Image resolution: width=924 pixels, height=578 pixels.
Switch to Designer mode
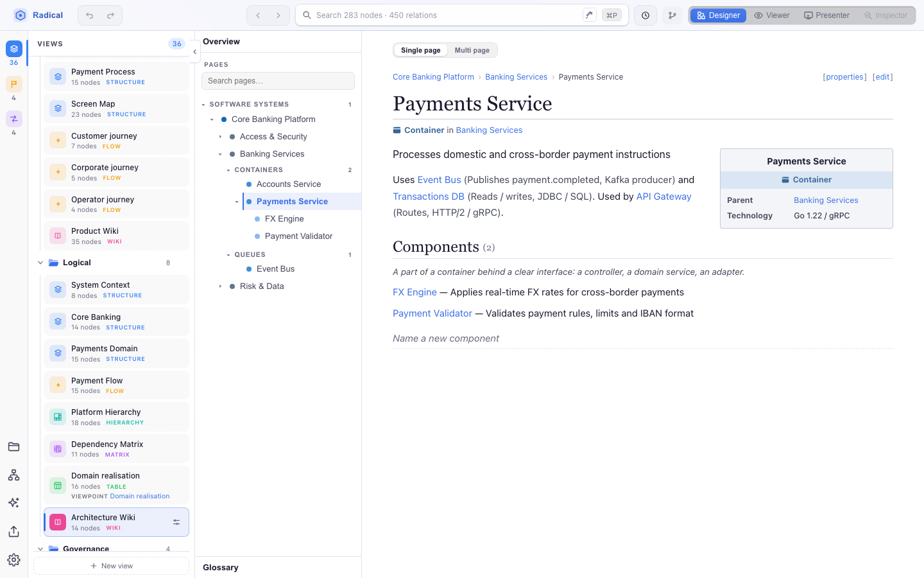pos(719,15)
